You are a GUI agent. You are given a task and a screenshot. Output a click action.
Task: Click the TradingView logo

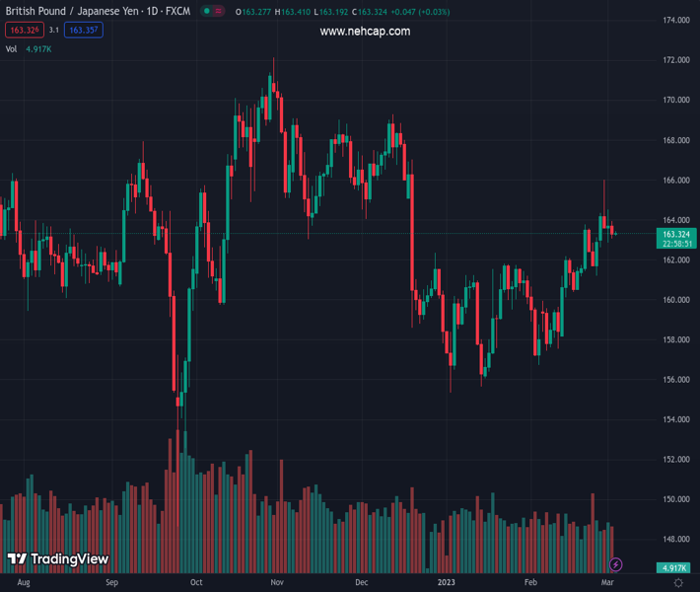pos(57,559)
